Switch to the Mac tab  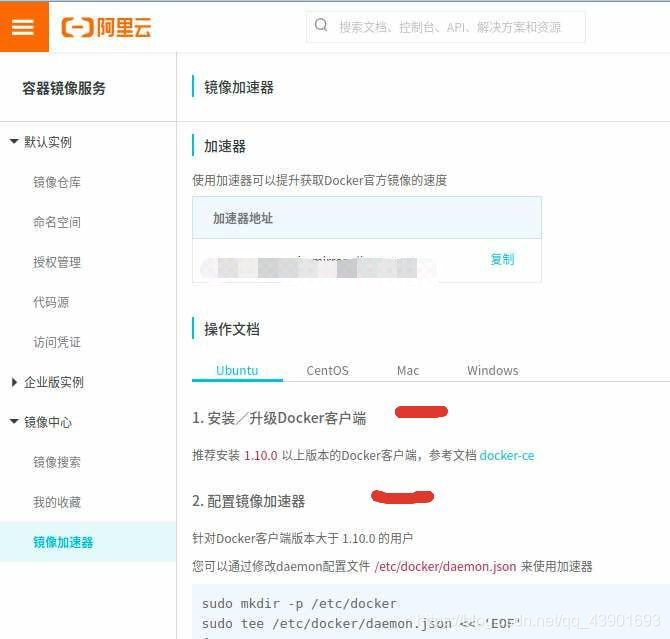coord(408,370)
